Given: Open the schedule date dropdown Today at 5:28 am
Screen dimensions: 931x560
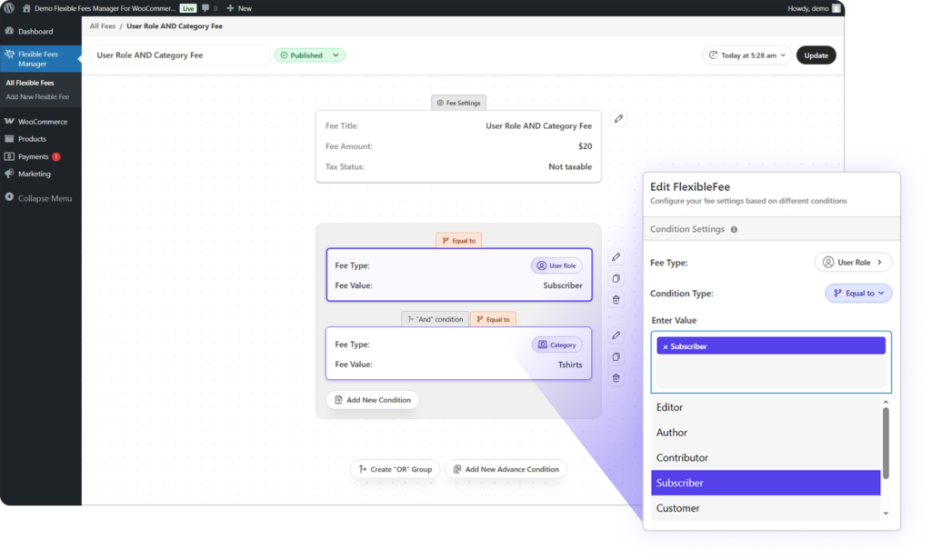Looking at the screenshot, I should (x=746, y=55).
